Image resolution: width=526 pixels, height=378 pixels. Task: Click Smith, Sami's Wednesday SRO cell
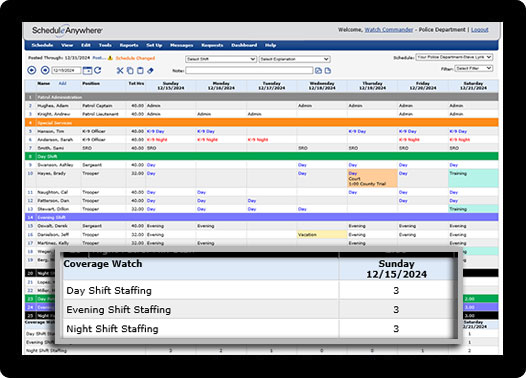coord(322,148)
